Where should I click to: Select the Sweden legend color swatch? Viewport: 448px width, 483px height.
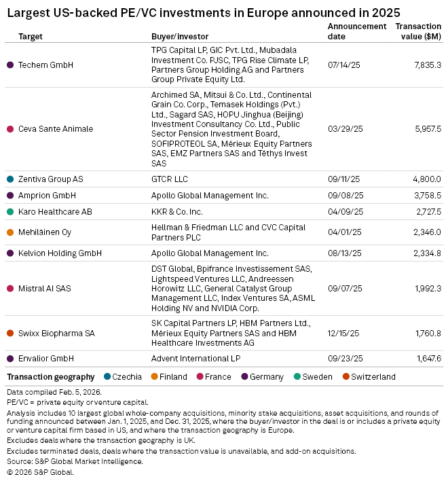[x=297, y=376]
